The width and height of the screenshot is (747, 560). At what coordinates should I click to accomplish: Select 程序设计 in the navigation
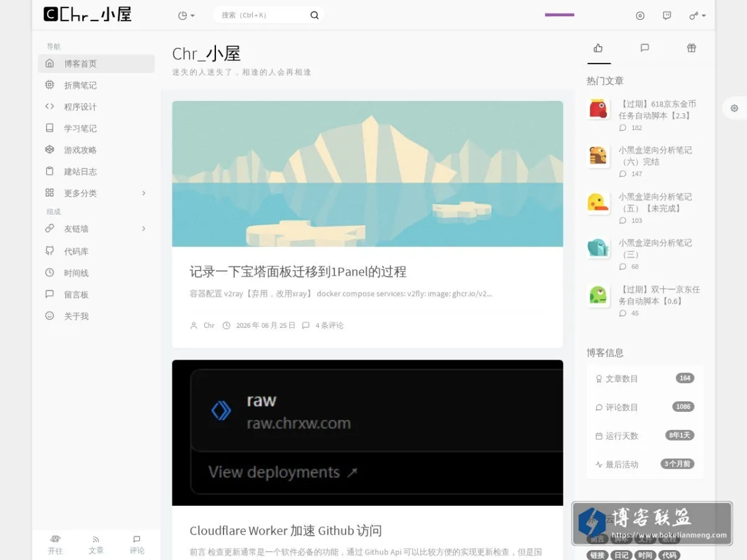click(x=96, y=106)
